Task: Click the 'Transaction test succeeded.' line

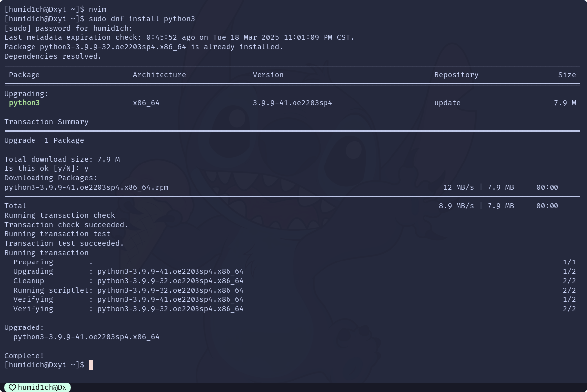Action: (64, 243)
